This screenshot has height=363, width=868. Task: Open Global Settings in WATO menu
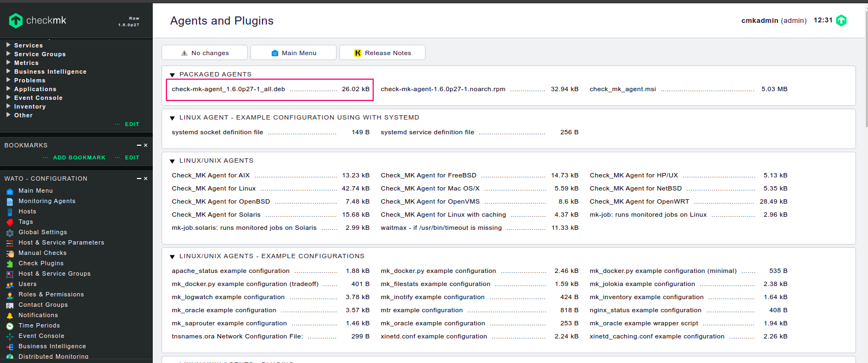click(43, 232)
